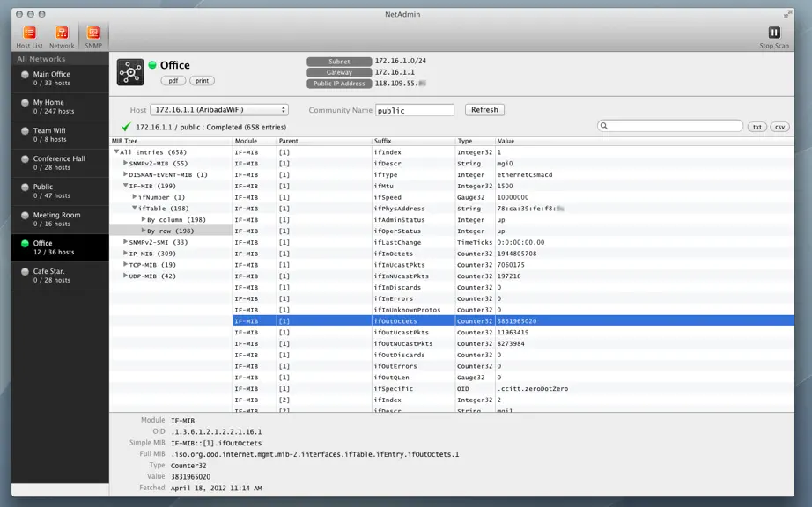The height and width of the screenshot is (507, 812).
Task: Select My Home network in sidebar
Action: click(60, 107)
